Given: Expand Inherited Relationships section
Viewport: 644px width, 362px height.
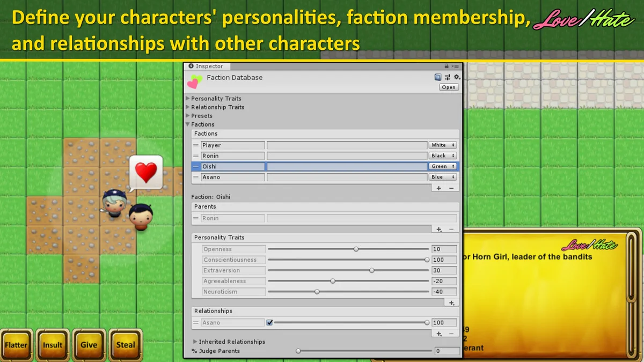Looking at the screenshot, I should point(195,342).
